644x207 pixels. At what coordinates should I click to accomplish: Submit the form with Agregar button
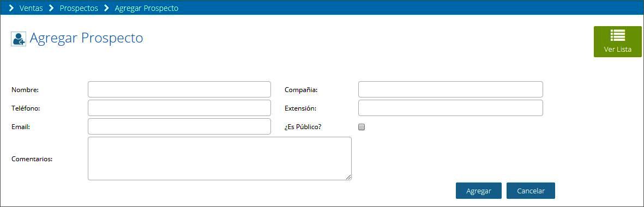point(478,191)
